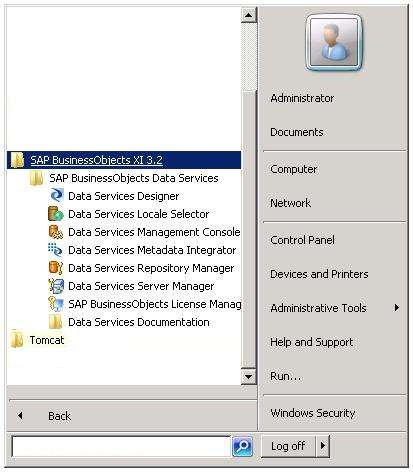Launch Data Services Server Manager icon
The image size is (413, 472).
[x=56, y=286]
